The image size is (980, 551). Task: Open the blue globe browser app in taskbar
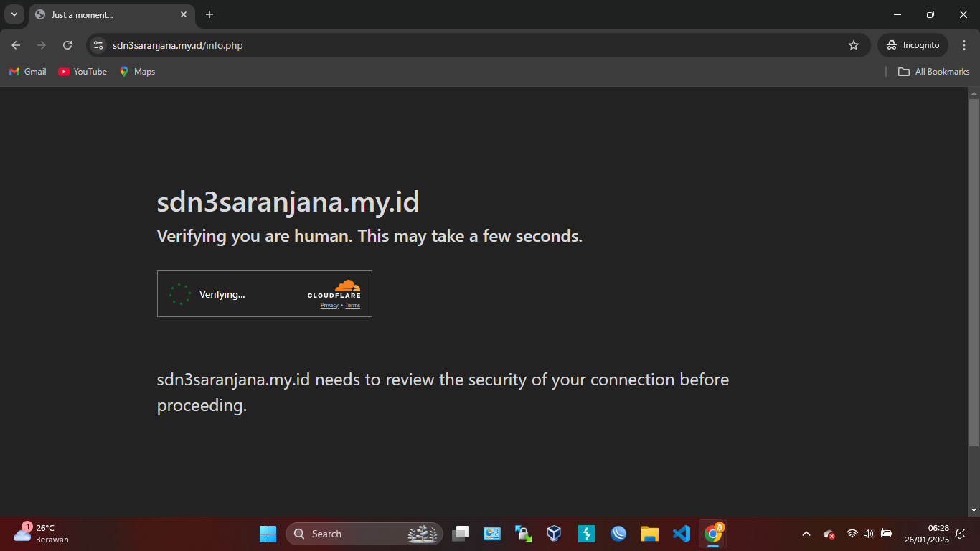click(x=618, y=534)
